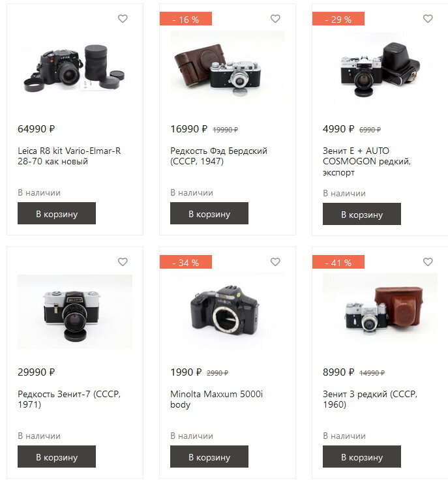The width and height of the screenshot is (448, 480).
Task: Open Leica R8 kit Vario-Elmar-R product title
Action: click(69, 156)
